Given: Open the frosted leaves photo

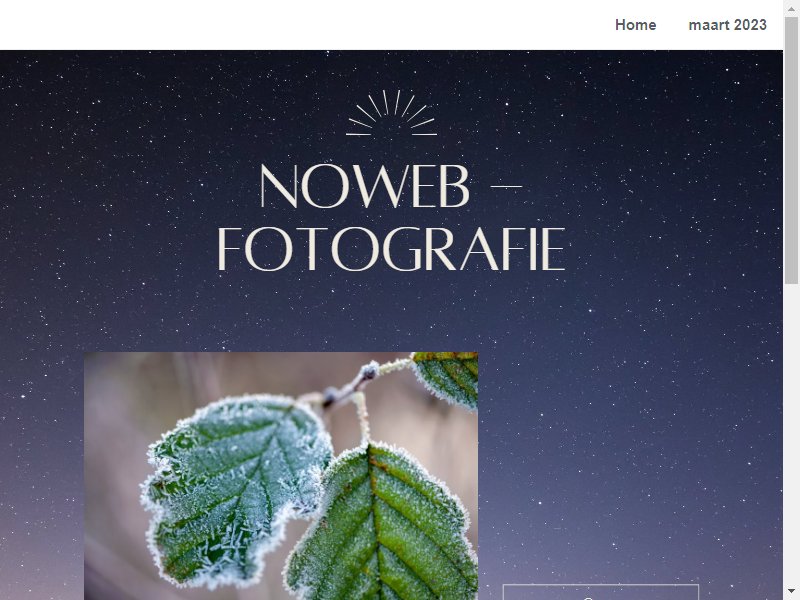Looking at the screenshot, I should [281, 476].
